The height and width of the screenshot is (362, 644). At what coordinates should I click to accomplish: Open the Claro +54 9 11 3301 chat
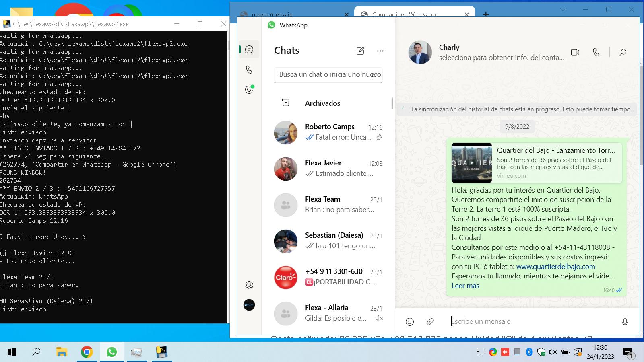(x=328, y=277)
